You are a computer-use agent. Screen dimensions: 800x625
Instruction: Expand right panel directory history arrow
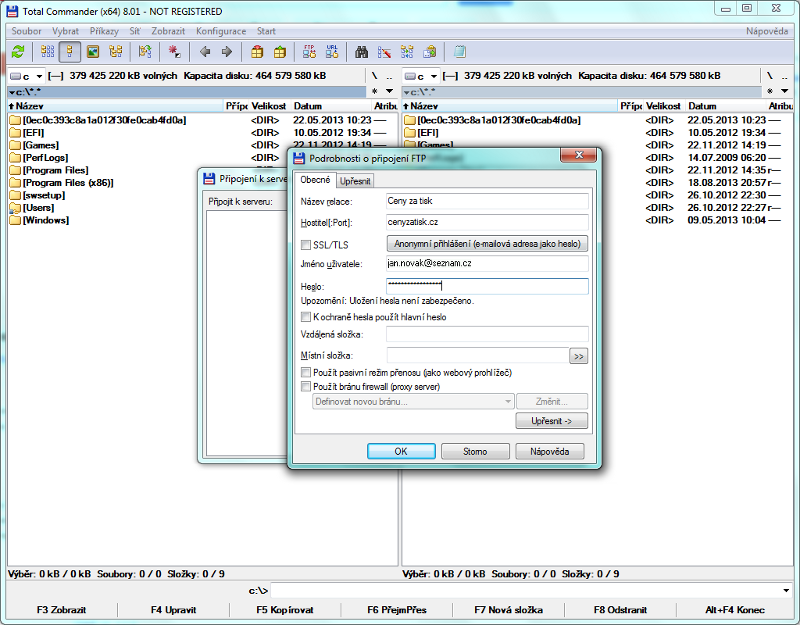point(785,91)
